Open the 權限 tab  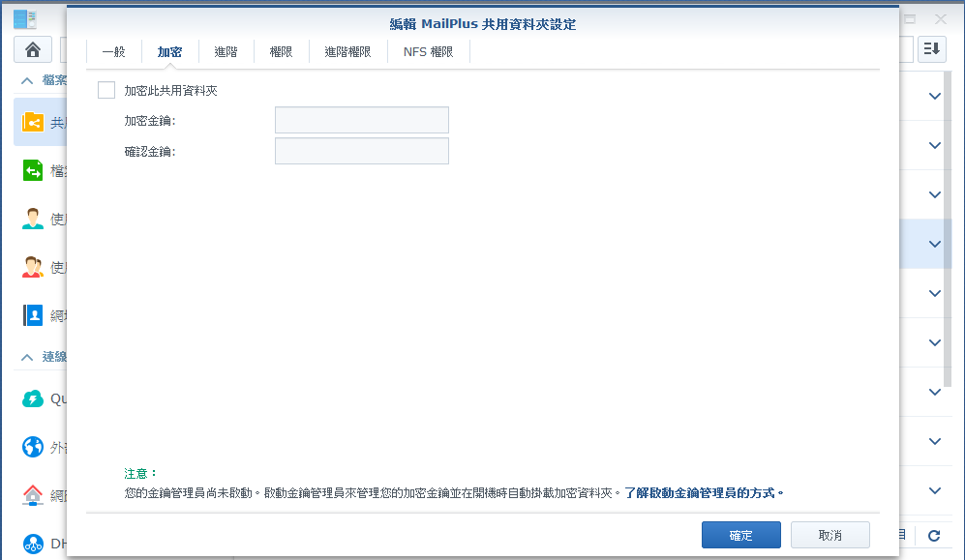tap(282, 52)
